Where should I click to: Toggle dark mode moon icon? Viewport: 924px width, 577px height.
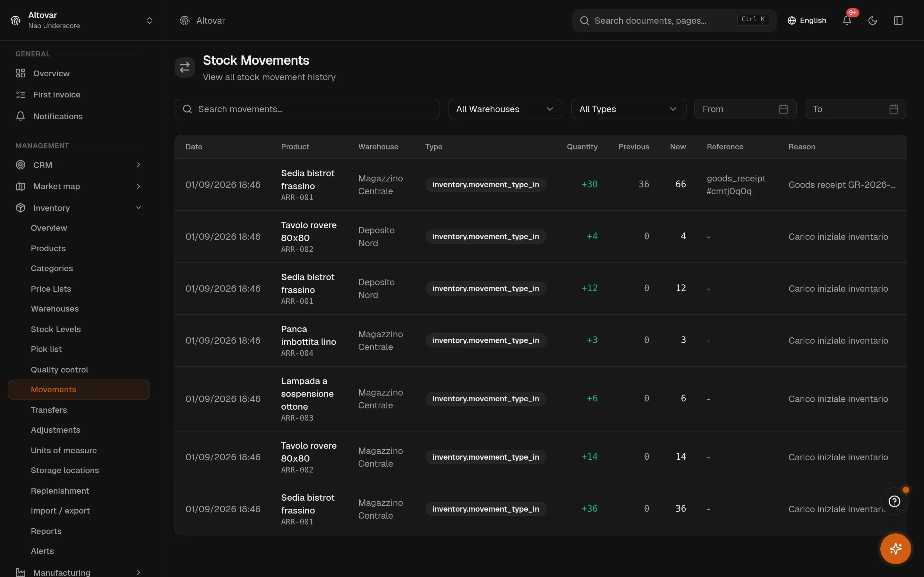(872, 21)
